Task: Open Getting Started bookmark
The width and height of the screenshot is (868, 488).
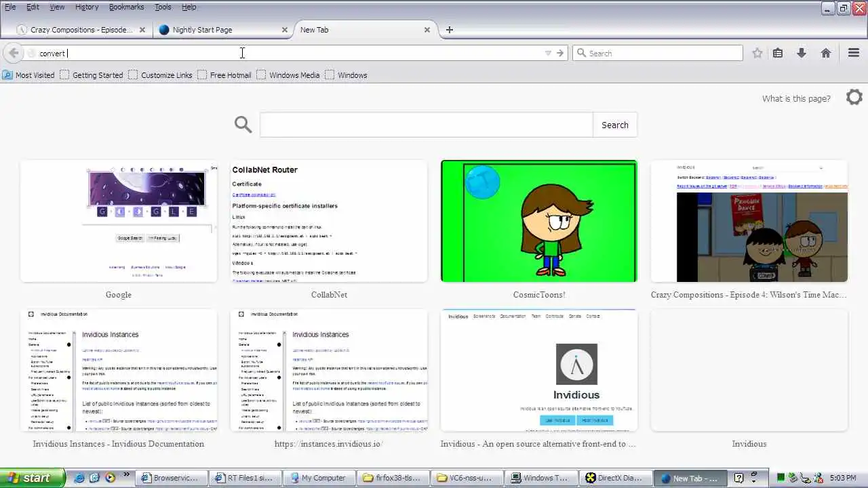Action: pos(92,75)
